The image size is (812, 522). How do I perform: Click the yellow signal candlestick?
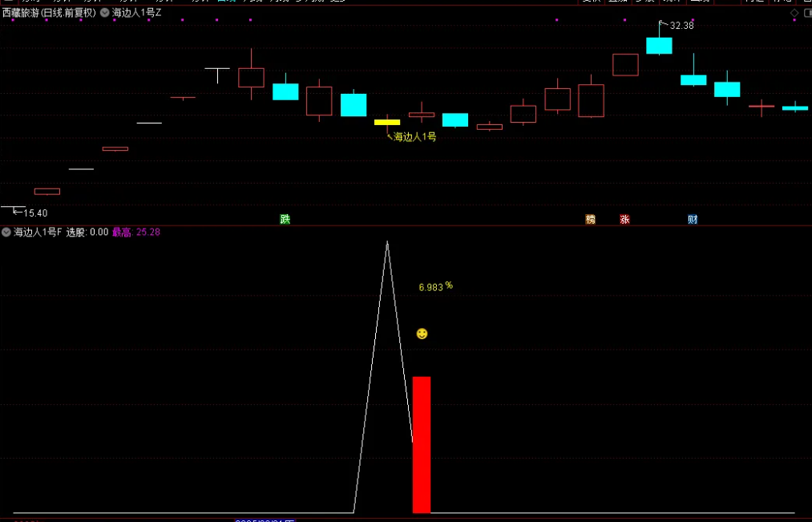[x=387, y=122]
